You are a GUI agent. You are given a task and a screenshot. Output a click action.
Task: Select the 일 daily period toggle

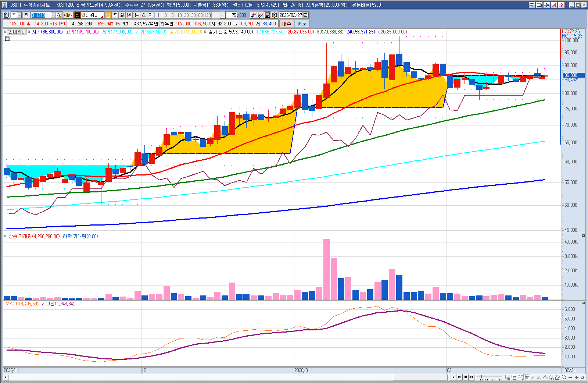(108, 15)
